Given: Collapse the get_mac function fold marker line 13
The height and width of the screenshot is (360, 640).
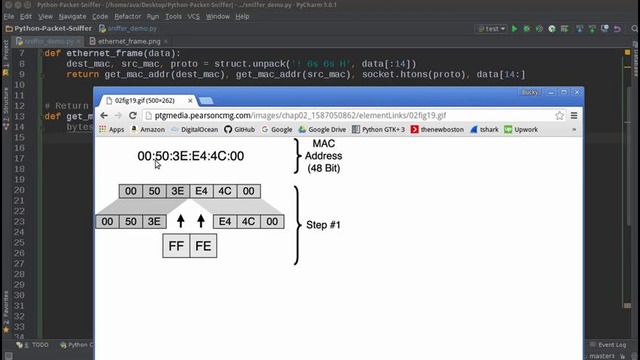Looking at the screenshot, I should click(41, 117).
